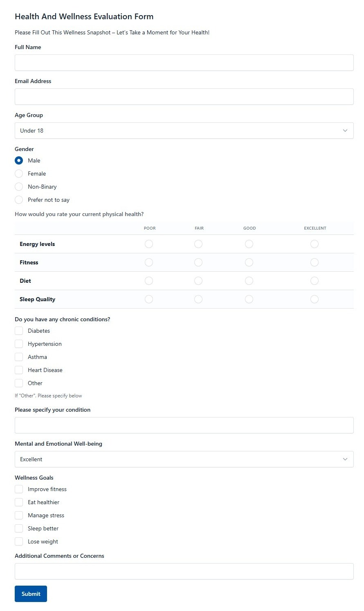This screenshot has height=611, width=364.
Task: Mark Diet as Excellent
Action: (x=315, y=281)
